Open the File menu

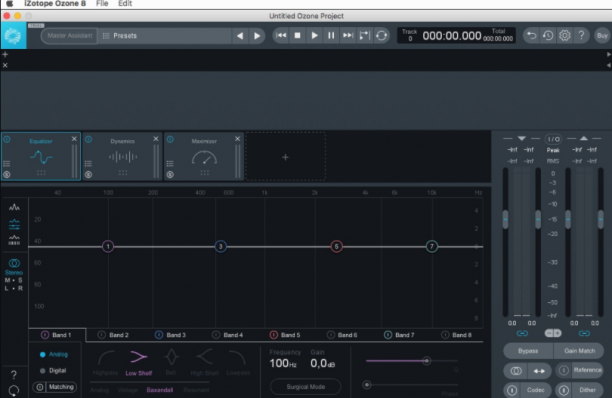click(102, 4)
